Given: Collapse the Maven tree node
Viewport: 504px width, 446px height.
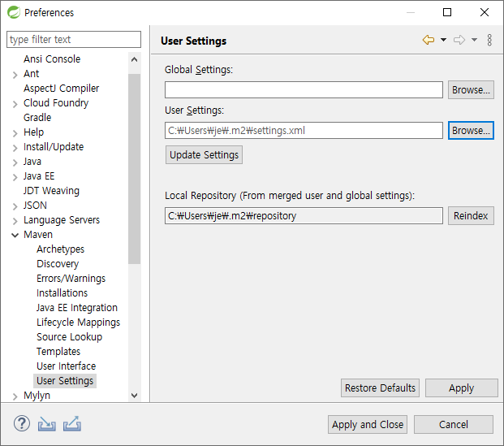Looking at the screenshot, I should pyautogui.click(x=15, y=235).
